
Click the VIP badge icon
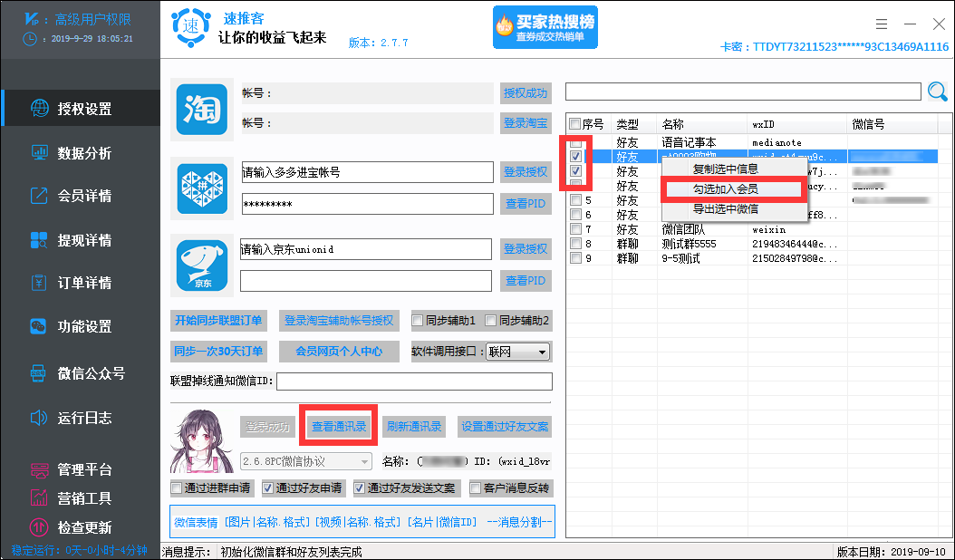coord(33,19)
